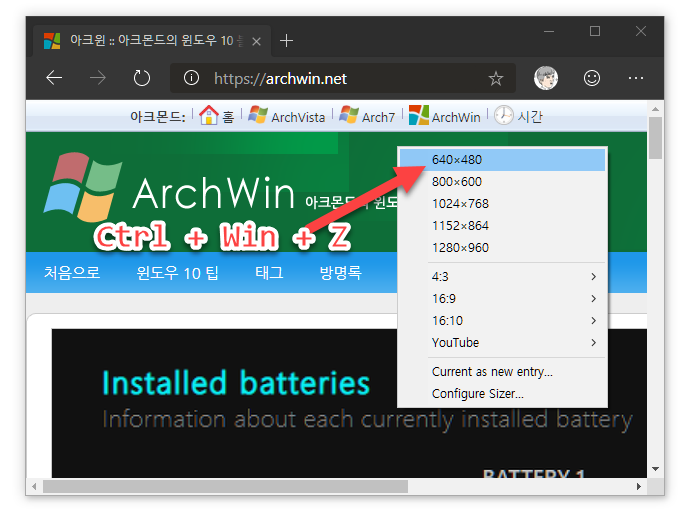This screenshot has width=684, height=516.
Task: Open 태그 nav item
Action: point(269,273)
